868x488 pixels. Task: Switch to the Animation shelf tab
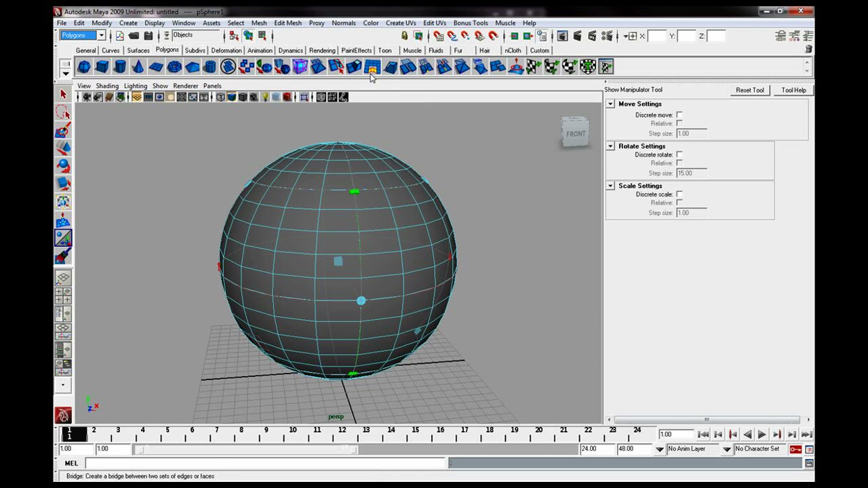pyautogui.click(x=260, y=51)
